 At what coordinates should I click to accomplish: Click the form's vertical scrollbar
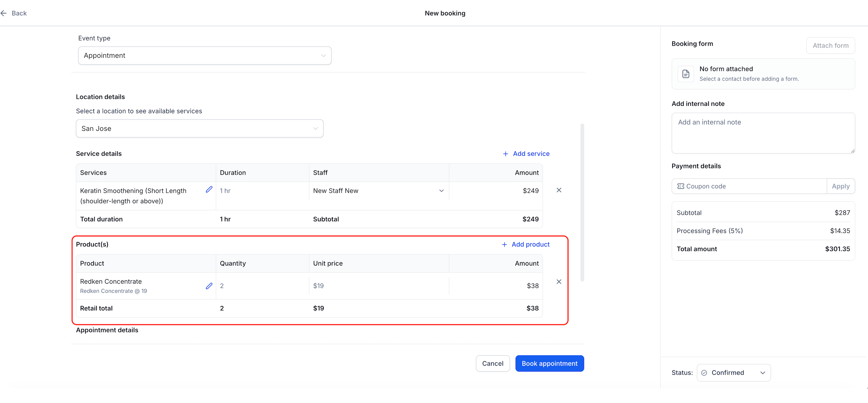pos(582,203)
